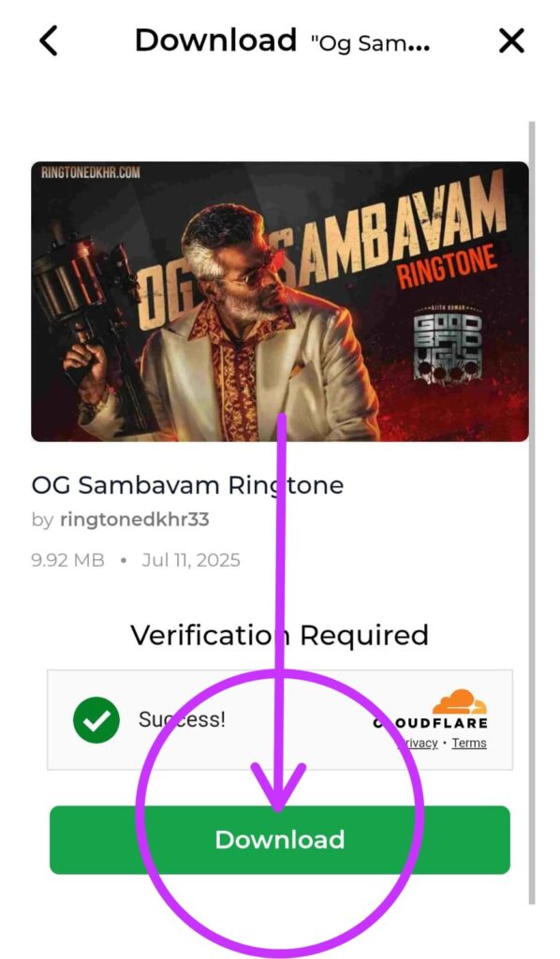Image resolution: width=560 pixels, height=959 pixels.
Task: Click the Verification Required heading
Action: (x=279, y=636)
